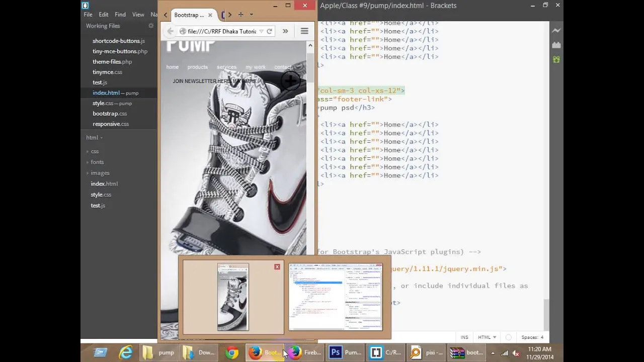
Task: Select tinymce.css in Working Files
Action: [108, 72]
